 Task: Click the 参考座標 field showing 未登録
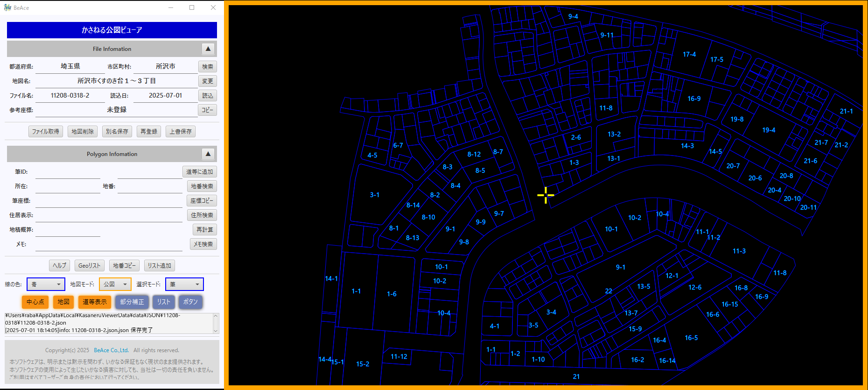117,110
